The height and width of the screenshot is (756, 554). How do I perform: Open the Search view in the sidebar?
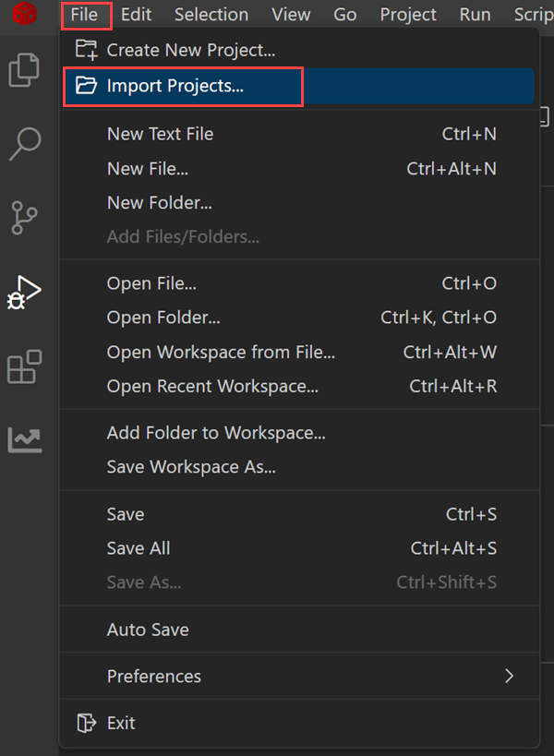(x=25, y=144)
